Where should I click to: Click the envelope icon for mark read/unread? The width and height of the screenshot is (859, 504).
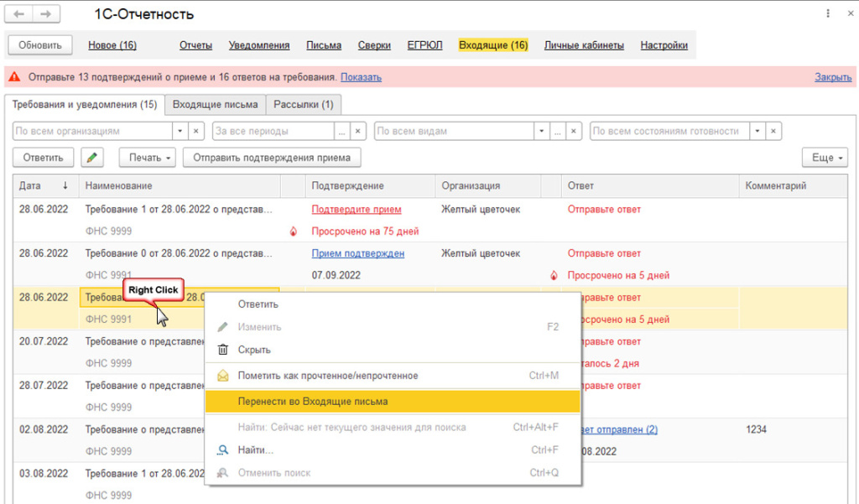point(223,376)
